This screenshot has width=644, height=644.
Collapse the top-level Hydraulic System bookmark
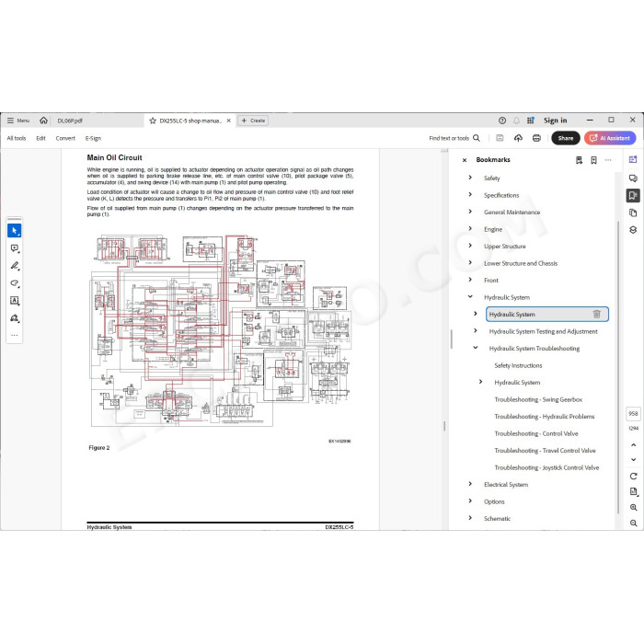click(x=470, y=296)
